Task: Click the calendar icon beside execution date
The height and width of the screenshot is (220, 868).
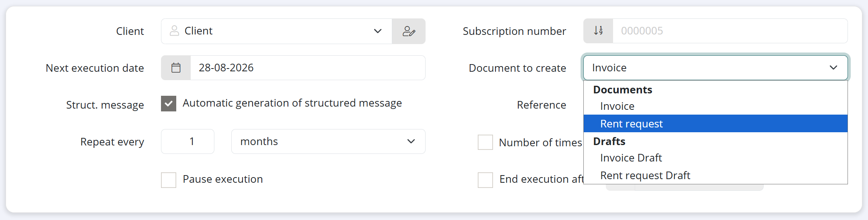Action: pos(176,68)
